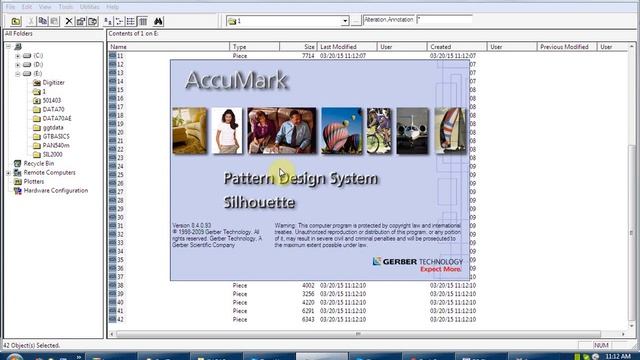Open the Edit menu
640x360 pixels.
coord(27,7)
